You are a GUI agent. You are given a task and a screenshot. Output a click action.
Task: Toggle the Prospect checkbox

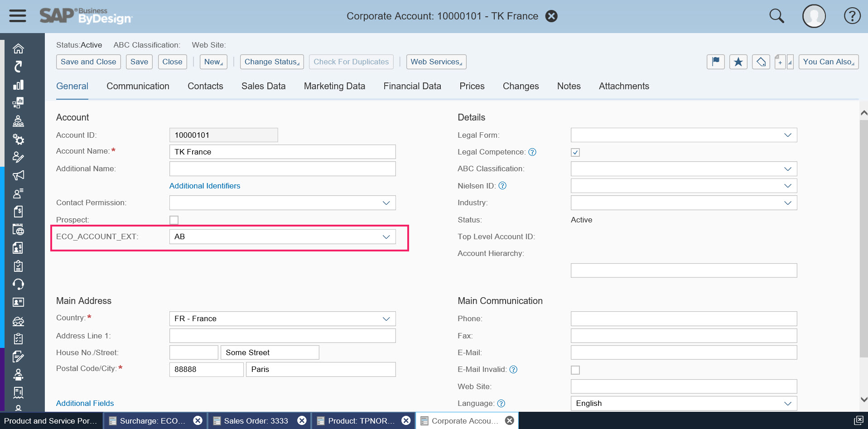coord(174,220)
